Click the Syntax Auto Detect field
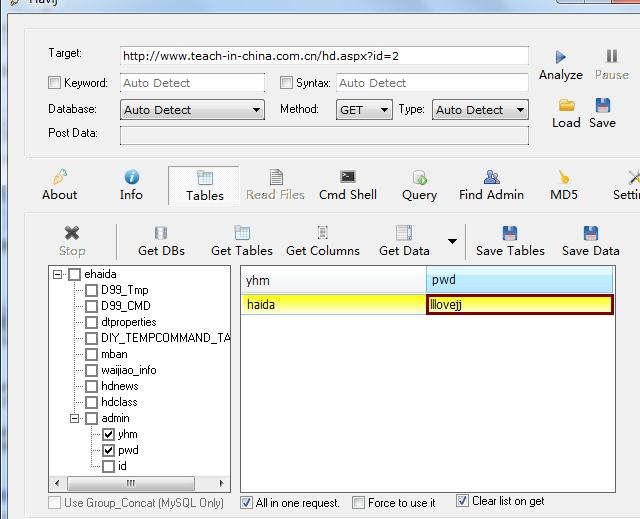The image size is (640, 519). coord(432,83)
